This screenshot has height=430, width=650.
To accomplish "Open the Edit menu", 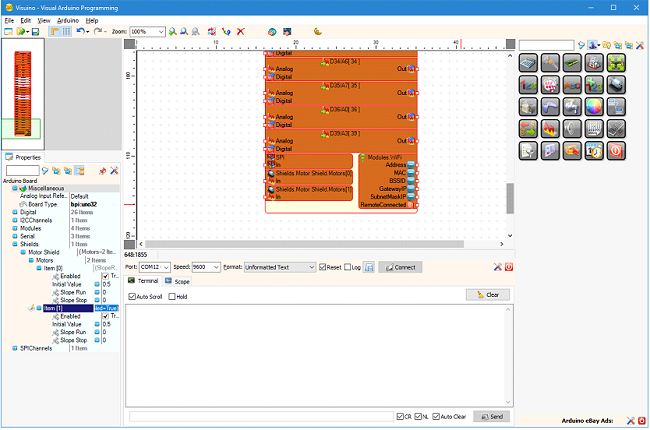I will [x=26, y=20].
